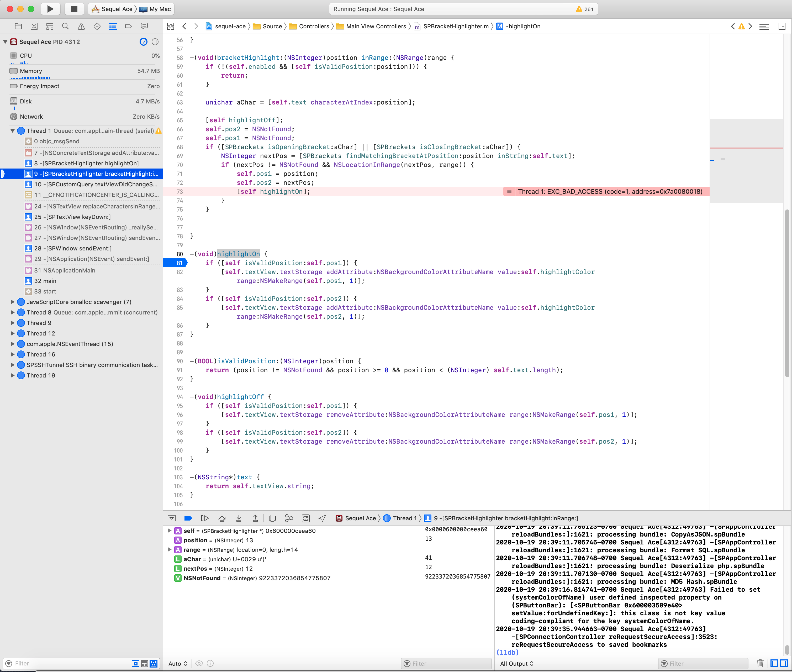Clear the console with trash icon
The image size is (792, 672).
[x=761, y=663]
